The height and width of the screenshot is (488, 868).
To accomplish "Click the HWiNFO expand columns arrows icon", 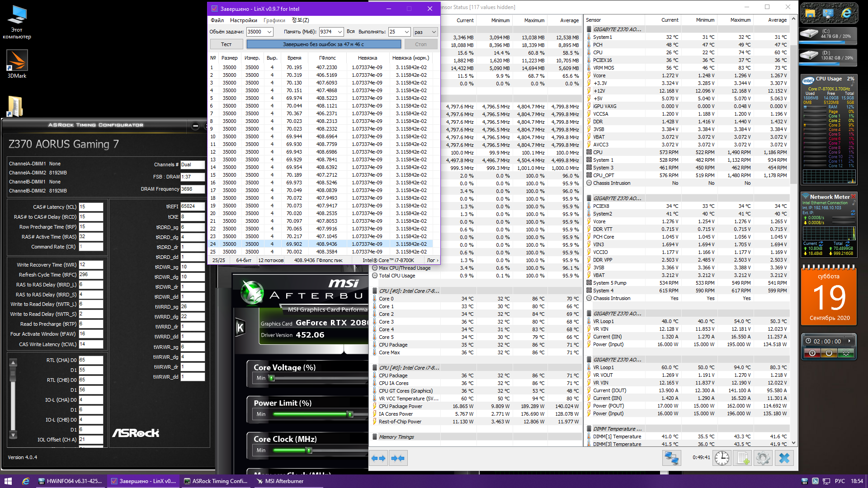I will click(x=378, y=458).
